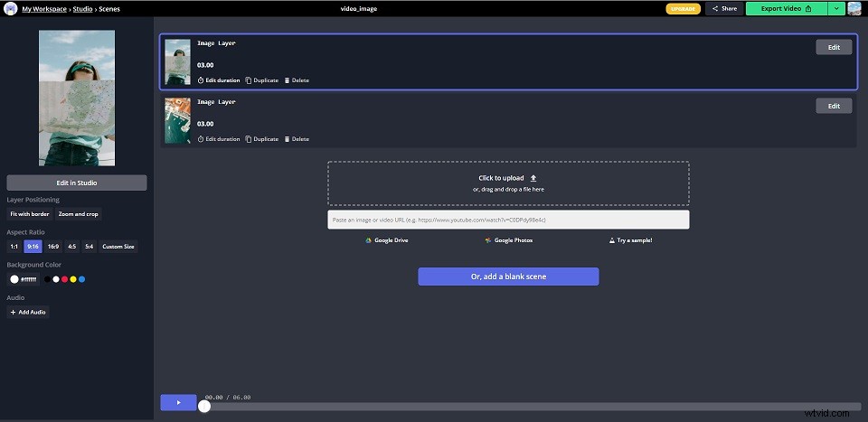Open the Custom Size aspect ratio option
Screen dimensions: 868x422
(118, 247)
